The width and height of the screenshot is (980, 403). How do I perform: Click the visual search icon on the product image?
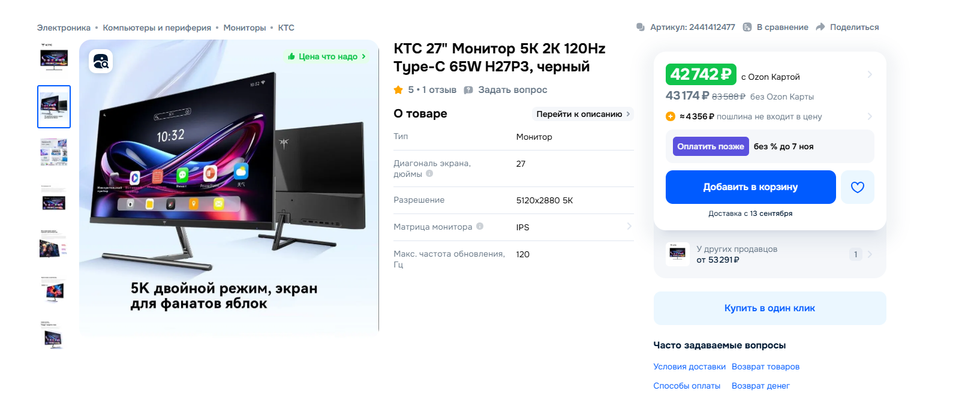pos(101,61)
